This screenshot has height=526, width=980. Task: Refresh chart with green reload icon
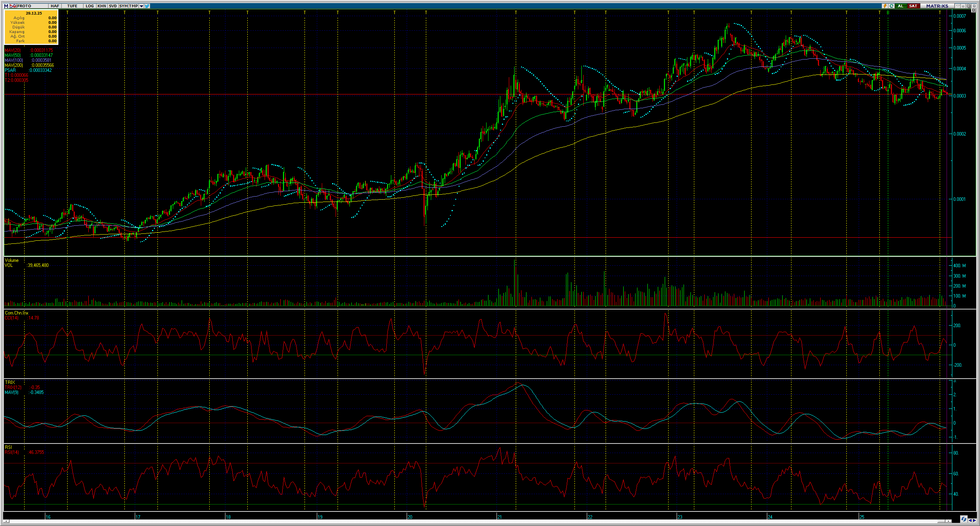[x=892, y=6]
